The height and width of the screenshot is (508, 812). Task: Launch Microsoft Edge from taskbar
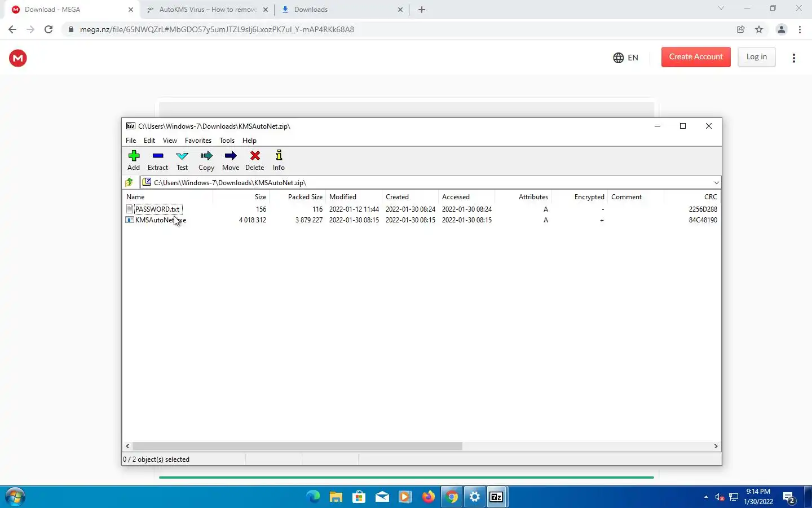(x=313, y=497)
